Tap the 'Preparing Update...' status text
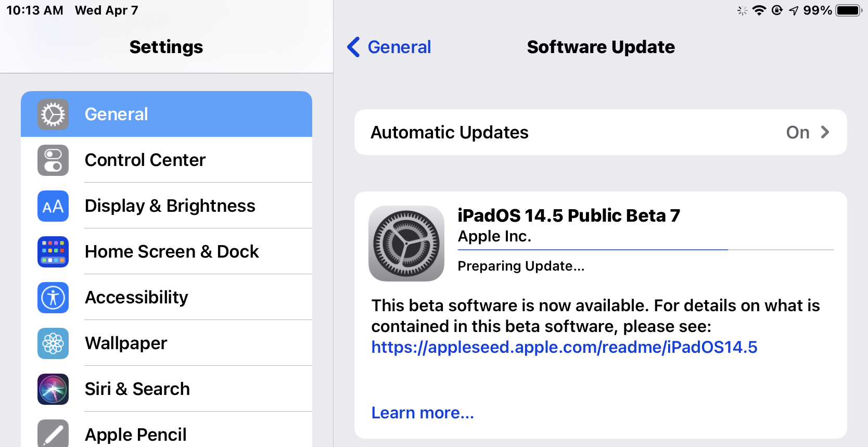Screen dimensions: 868x447 [521, 266]
